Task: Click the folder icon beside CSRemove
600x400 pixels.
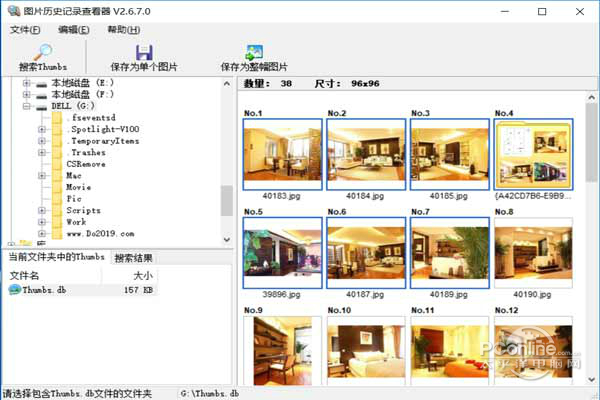Action: 57,164
